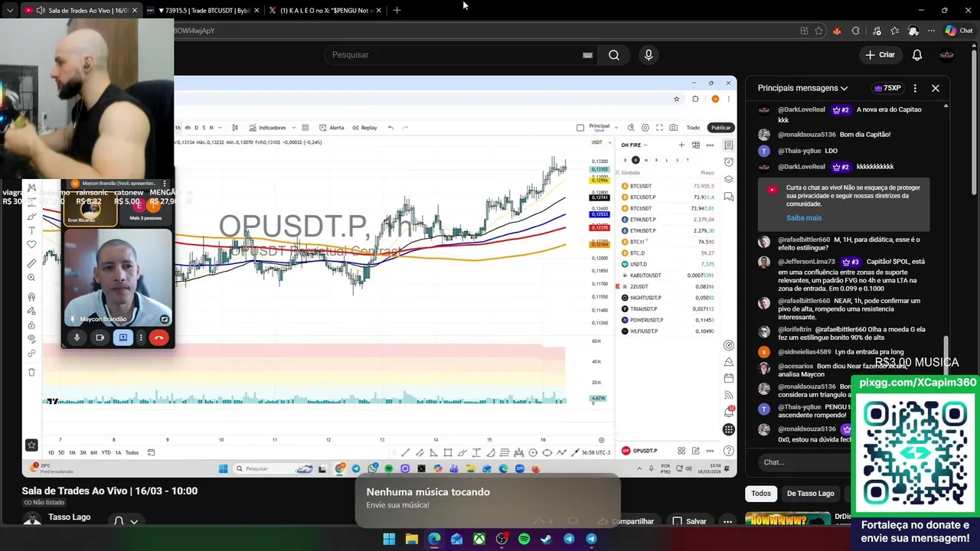Select the 4h timeframe in chart toolbar
This screenshot has width=980, height=551.
coord(188,128)
